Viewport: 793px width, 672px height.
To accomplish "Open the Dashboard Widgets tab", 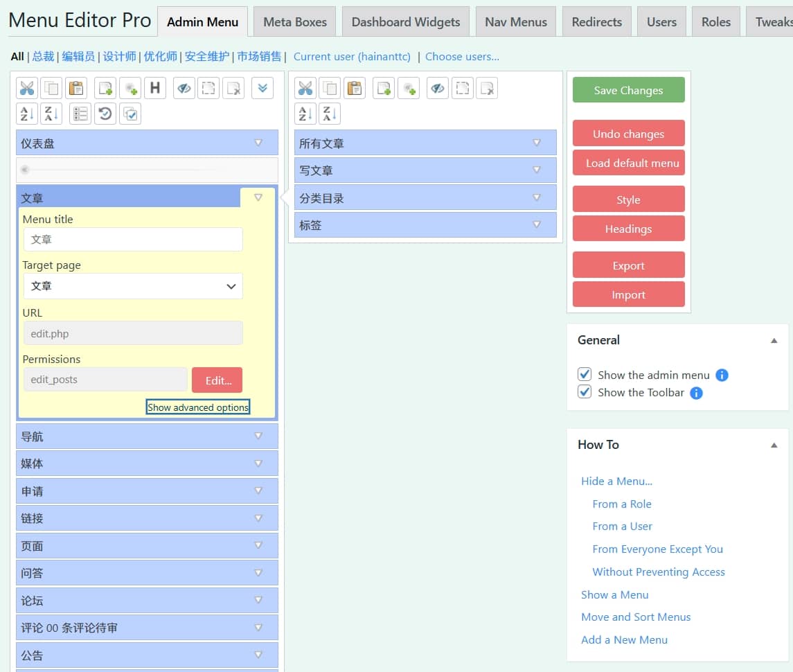I will coord(406,22).
